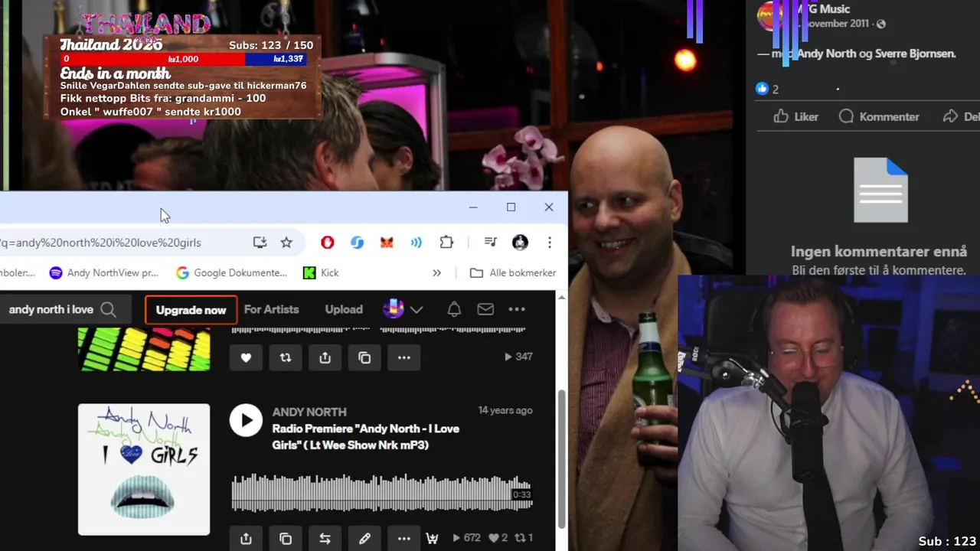Open the I Love Girls artwork thumbnail
This screenshot has width=980, height=551.
click(x=144, y=469)
